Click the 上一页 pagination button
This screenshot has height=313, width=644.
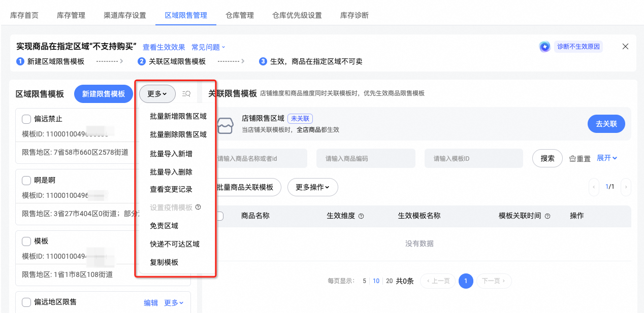[x=438, y=281]
